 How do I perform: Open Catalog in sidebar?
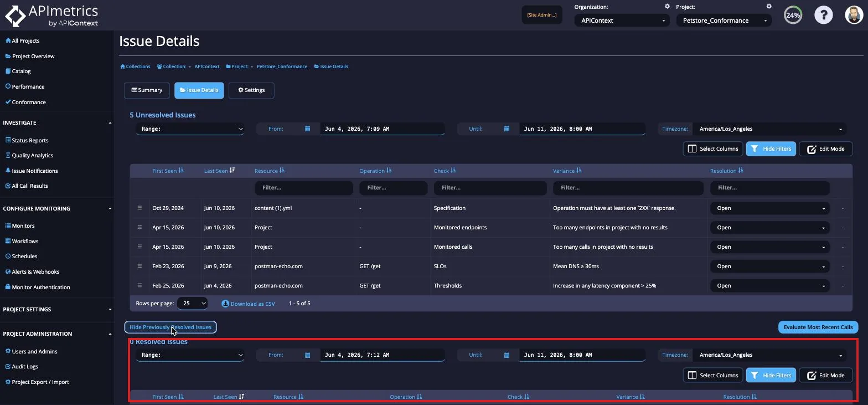pos(18,71)
